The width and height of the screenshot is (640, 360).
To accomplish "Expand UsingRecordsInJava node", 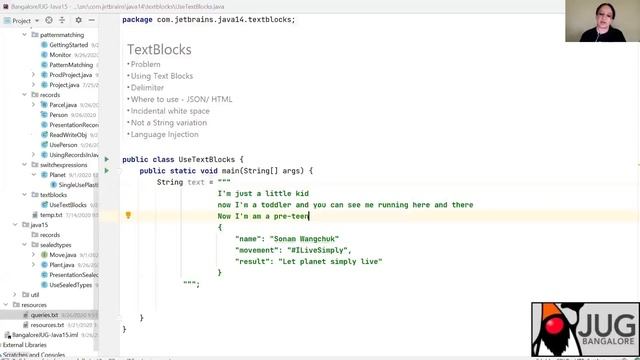I will (33, 155).
